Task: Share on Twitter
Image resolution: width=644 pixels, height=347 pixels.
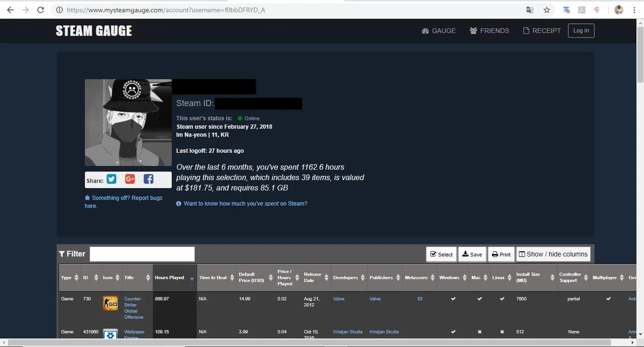Action: coord(111,179)
